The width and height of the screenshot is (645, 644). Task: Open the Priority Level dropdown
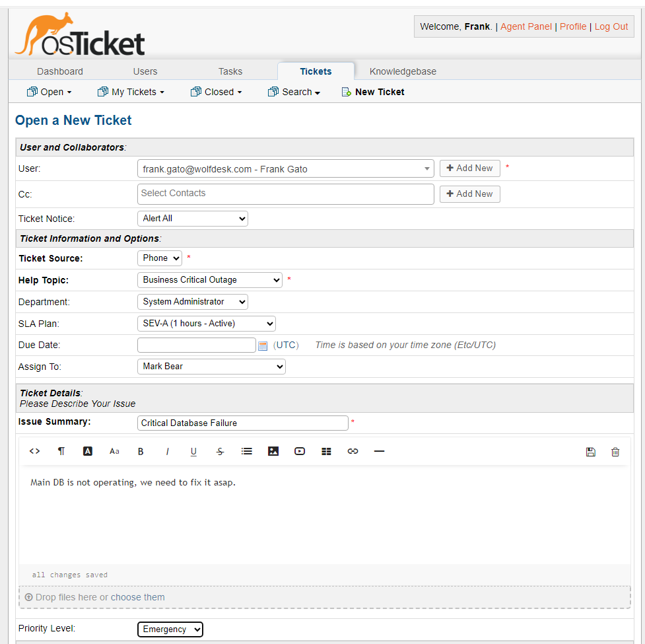point(170,629)
